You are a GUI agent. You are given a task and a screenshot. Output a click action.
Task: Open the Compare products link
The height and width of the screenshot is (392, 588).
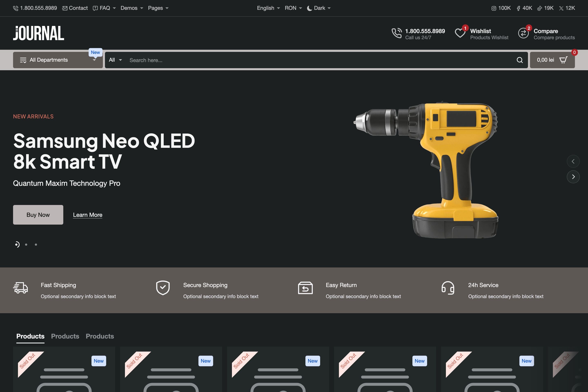[x=554, y=38]
